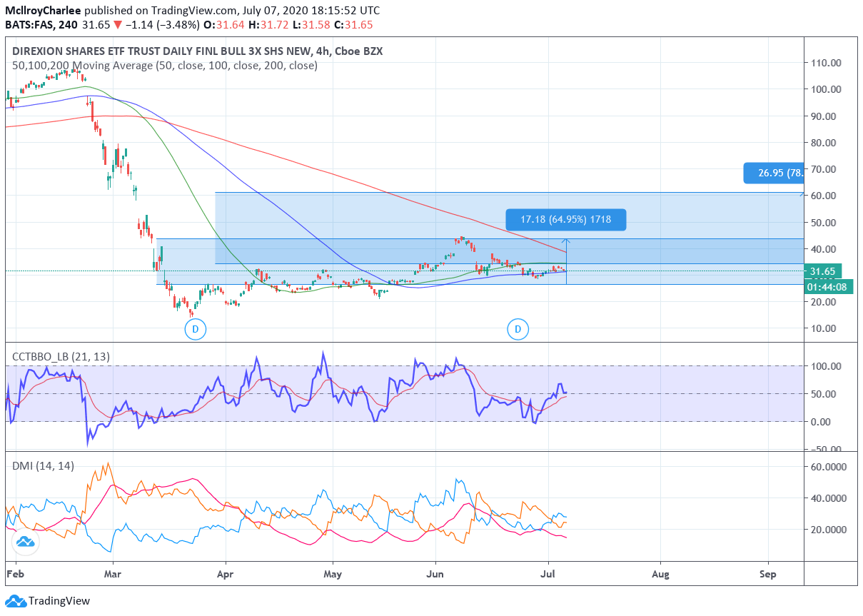Click the Apr label on time axis

226,573
